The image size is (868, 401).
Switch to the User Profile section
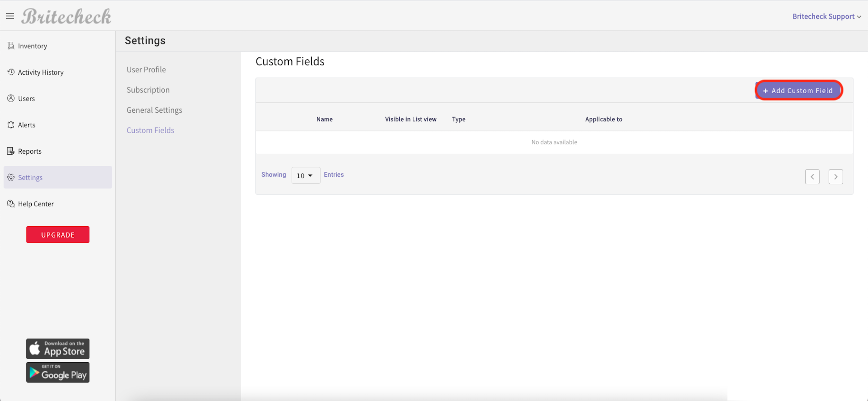(x=146, y=69)
